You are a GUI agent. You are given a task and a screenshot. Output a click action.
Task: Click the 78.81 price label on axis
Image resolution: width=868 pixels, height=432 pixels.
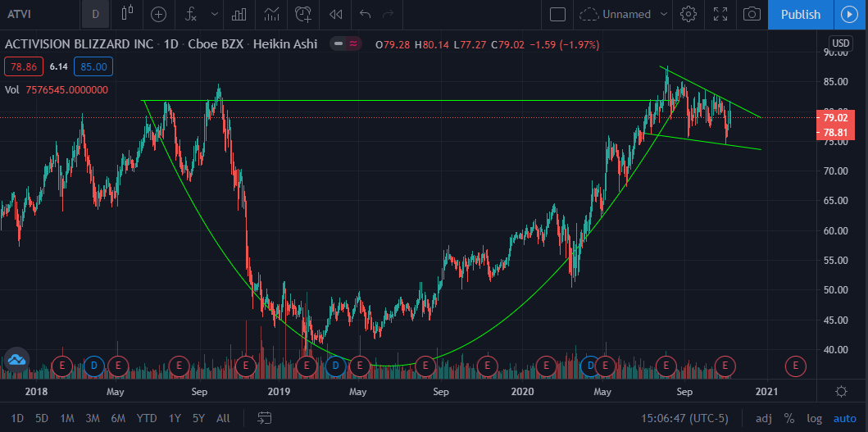click(835, 132)
